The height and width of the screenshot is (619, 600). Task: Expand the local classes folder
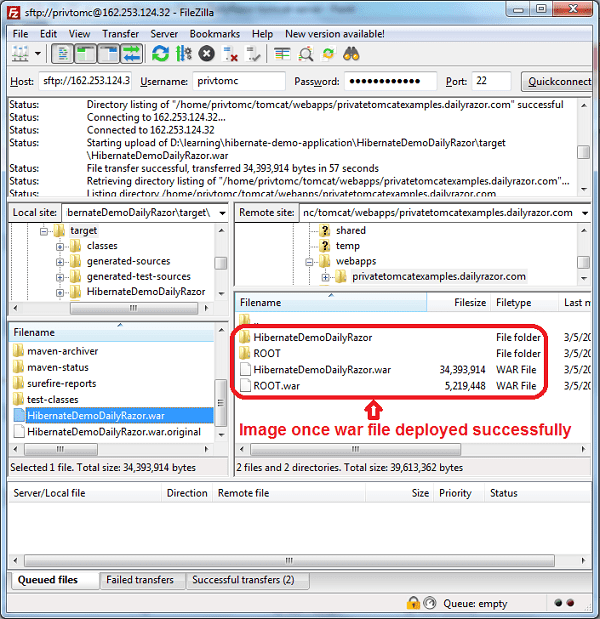[60, 247]
